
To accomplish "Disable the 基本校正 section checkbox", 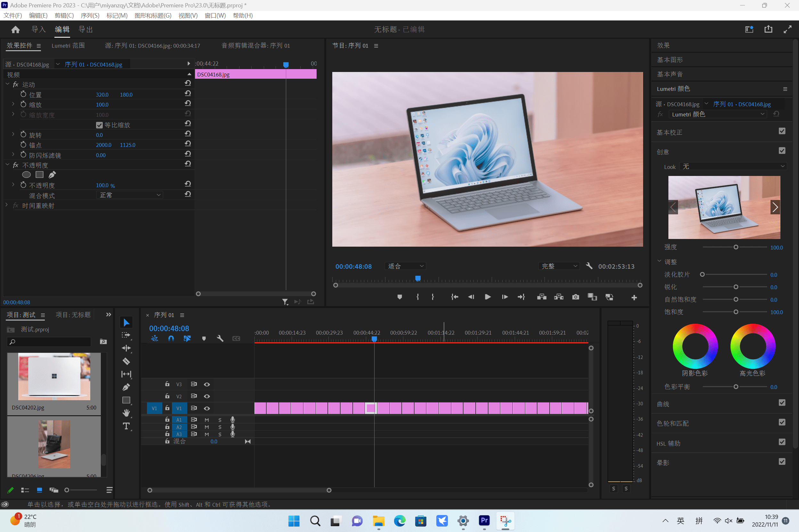I will pyautogui.click(x=782, y=131).
